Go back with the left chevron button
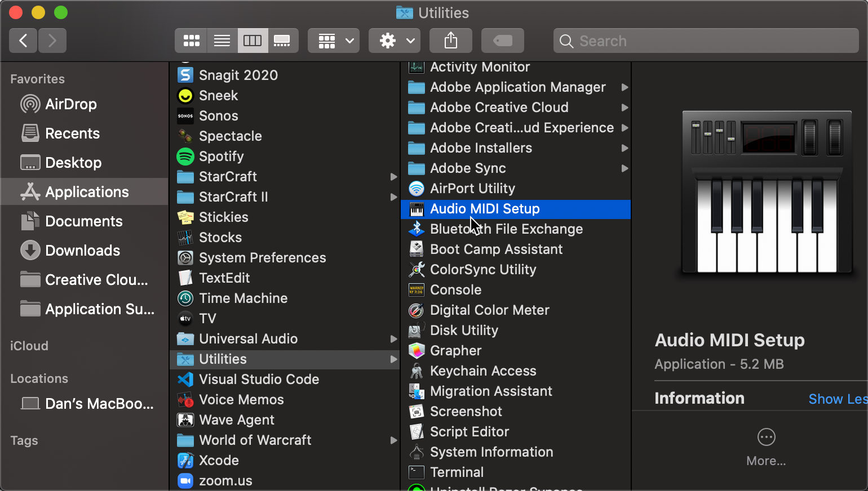Viewport: 868px width, 491px height. coord(24,41)
